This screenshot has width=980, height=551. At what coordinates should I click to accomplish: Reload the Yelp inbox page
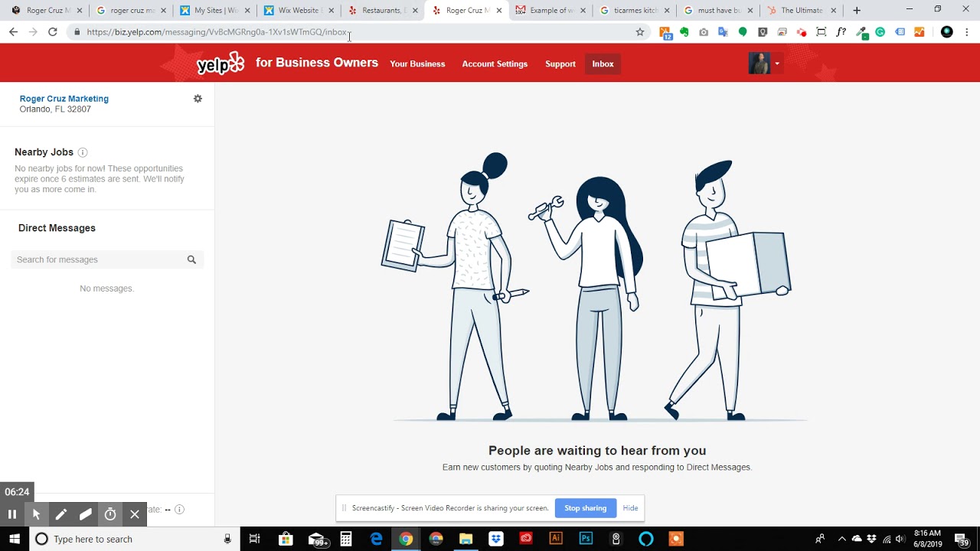(x=52, y=32)
